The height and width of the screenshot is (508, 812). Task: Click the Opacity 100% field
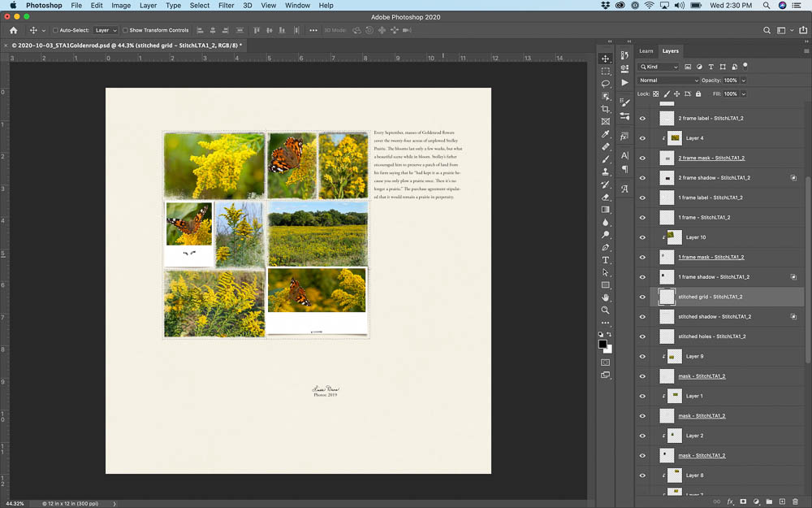pyautogui.click(x=730, y=80)
